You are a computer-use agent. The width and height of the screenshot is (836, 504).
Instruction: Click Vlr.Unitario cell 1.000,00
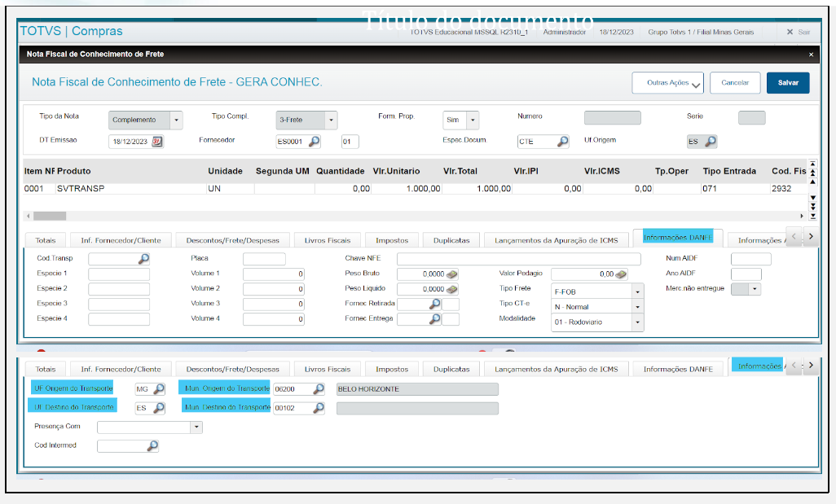tap(407, 189)
